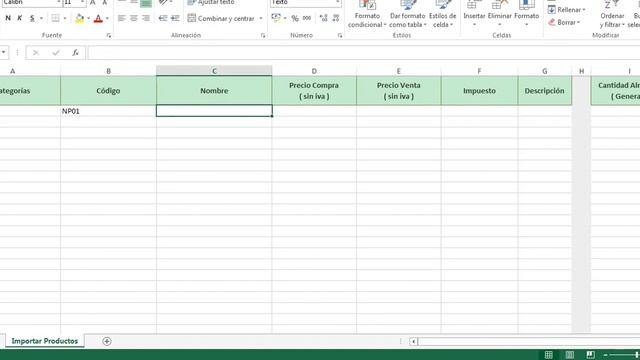
Task: Open number format combo box Texto
Action: pyautogui.click(x=306, y=2)
